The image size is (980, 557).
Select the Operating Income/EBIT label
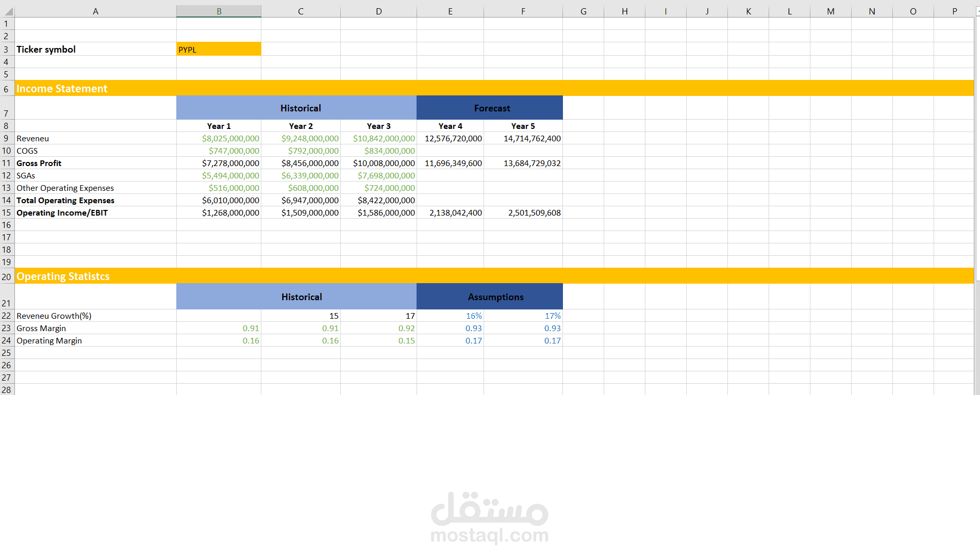pos(95,212)
